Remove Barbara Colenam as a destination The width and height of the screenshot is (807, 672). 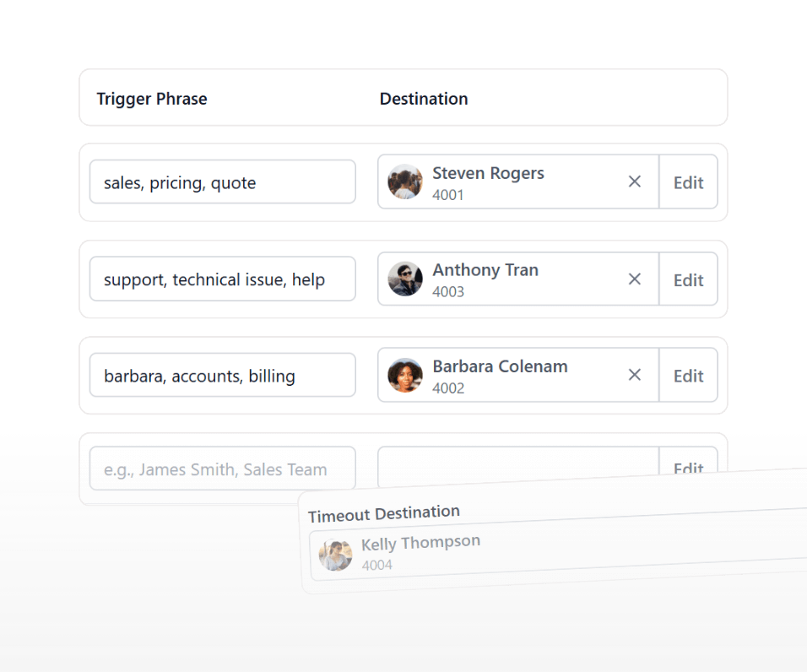point(635,375)
